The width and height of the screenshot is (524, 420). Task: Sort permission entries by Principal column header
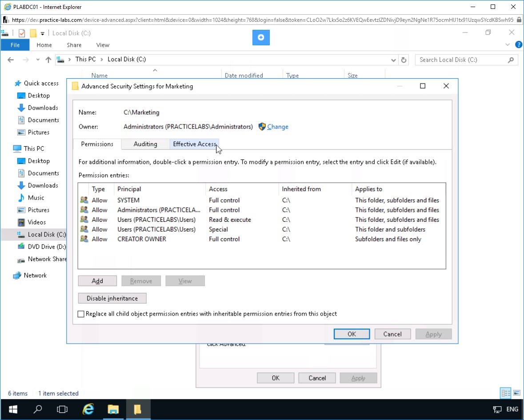pos(160,189)
